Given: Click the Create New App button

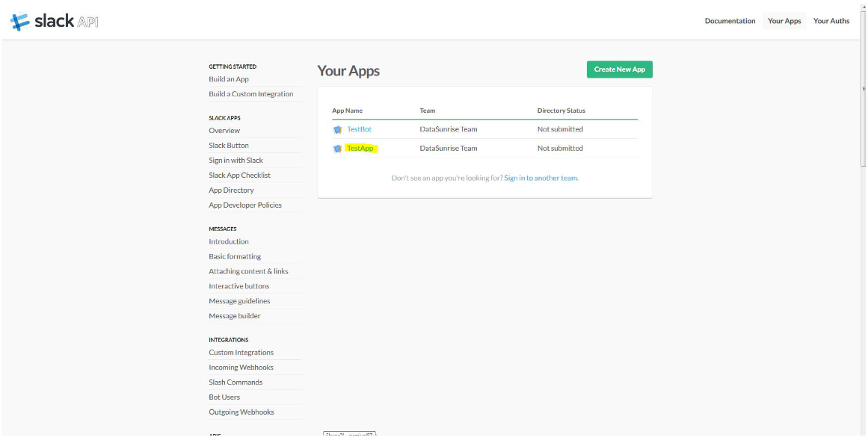Looking at the screenshot, I should (620, 69).
